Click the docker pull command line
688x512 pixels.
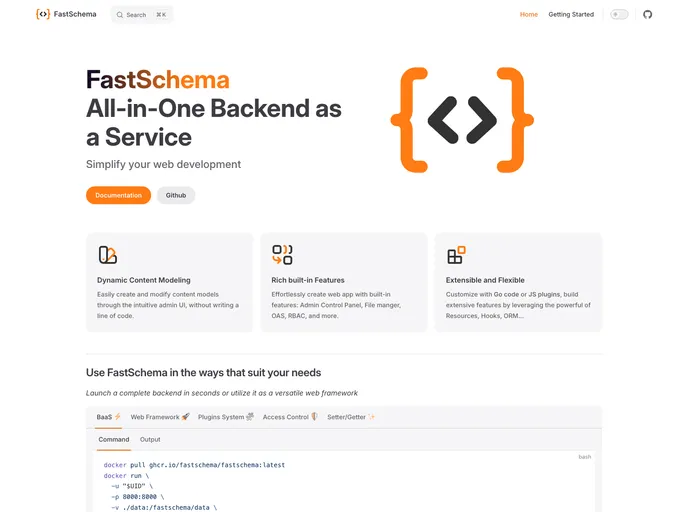pos(194,465)
